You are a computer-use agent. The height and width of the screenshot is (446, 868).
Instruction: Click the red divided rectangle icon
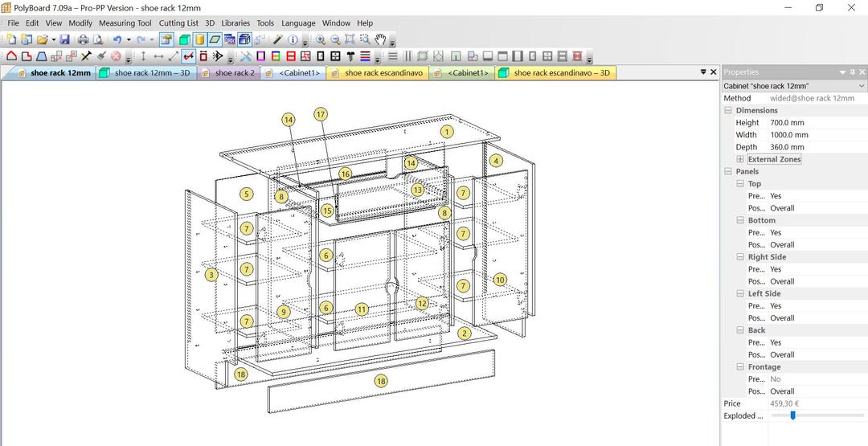click(x=291, y=56)
